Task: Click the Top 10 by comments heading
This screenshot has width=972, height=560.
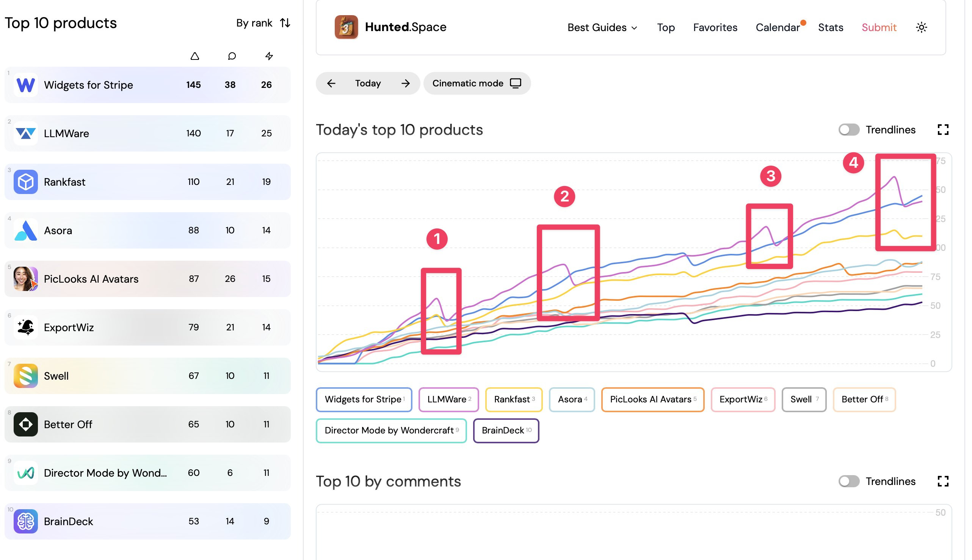Action: [x=388, y=482]
